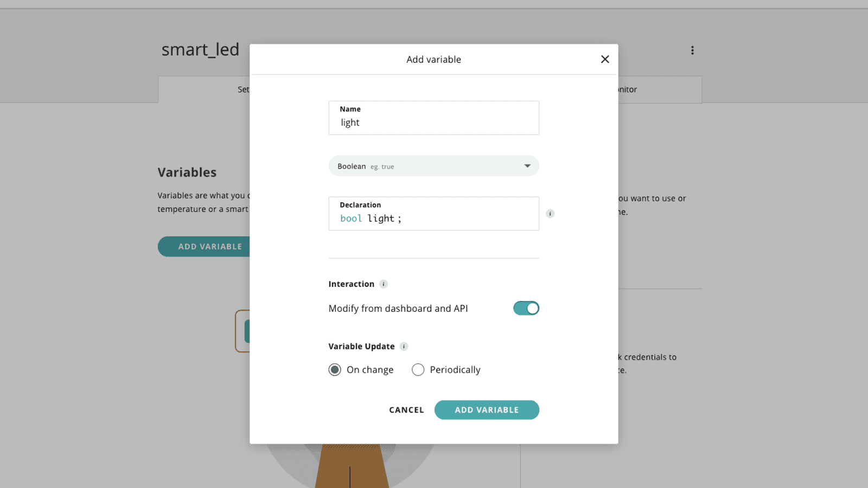Open the three-dot options menu
The height and width of the screenshot is (488, 868).
point(692,50)
